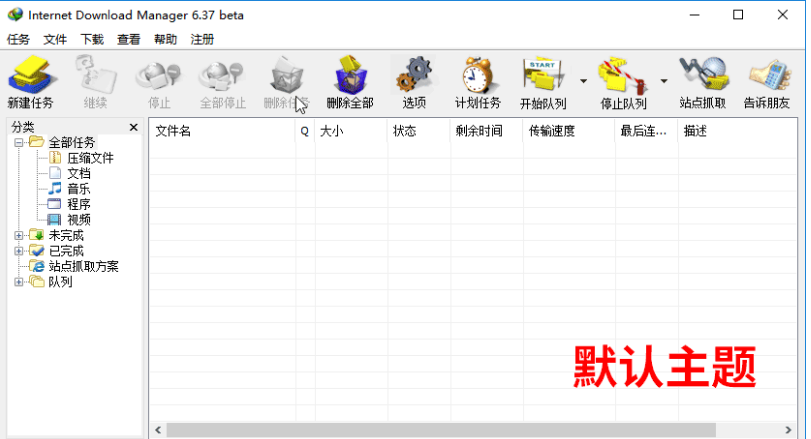
Task: Click the horizontal scrollbar left arrow
Action: point(157,431)
